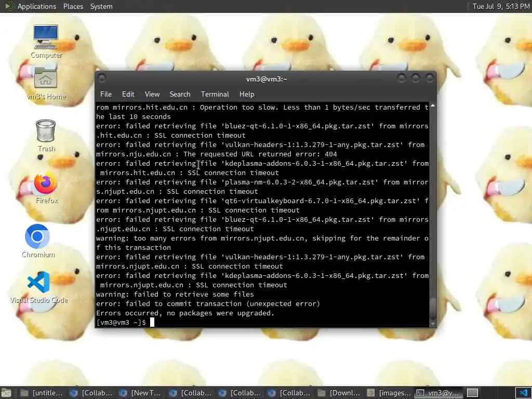Open the terminal's View menu
Image resolution: width=532 pixels, height=399 pixels.
pyautogui.click(x=152, y=95)
